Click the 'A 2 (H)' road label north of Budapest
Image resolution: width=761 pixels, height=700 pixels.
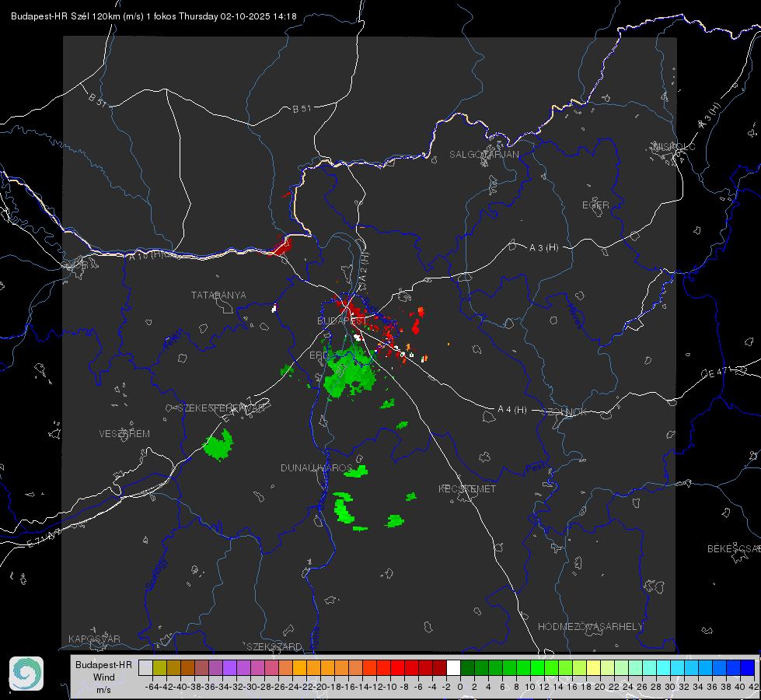click(364, 266)
